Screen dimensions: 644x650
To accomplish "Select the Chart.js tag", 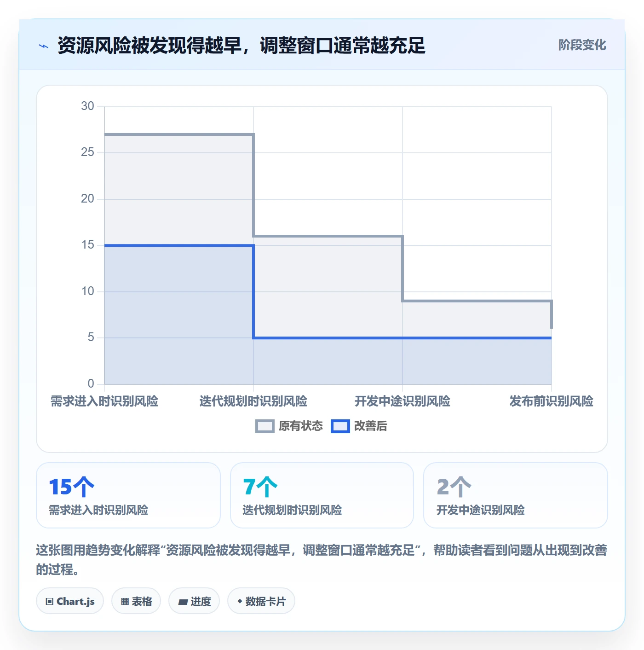I will point(70,601).
